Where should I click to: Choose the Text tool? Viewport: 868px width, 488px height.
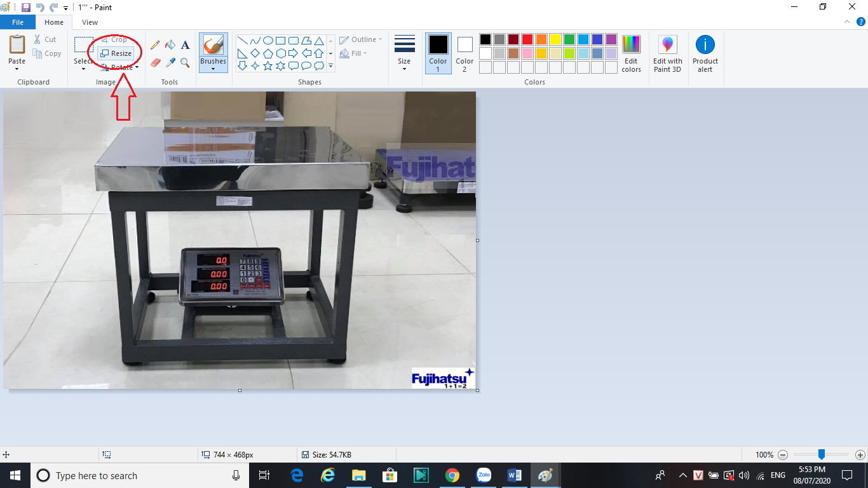coord(185,45)
